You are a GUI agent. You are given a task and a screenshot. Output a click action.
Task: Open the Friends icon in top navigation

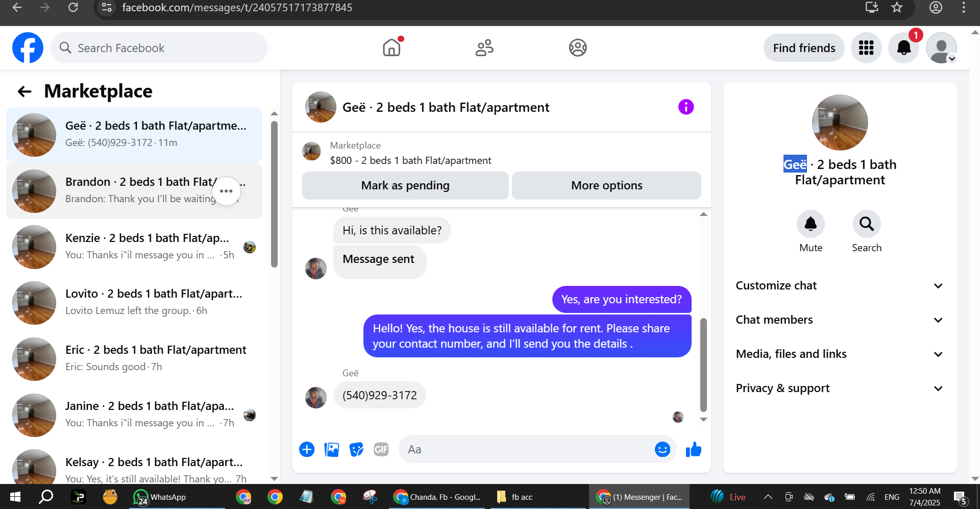point(484,48)
